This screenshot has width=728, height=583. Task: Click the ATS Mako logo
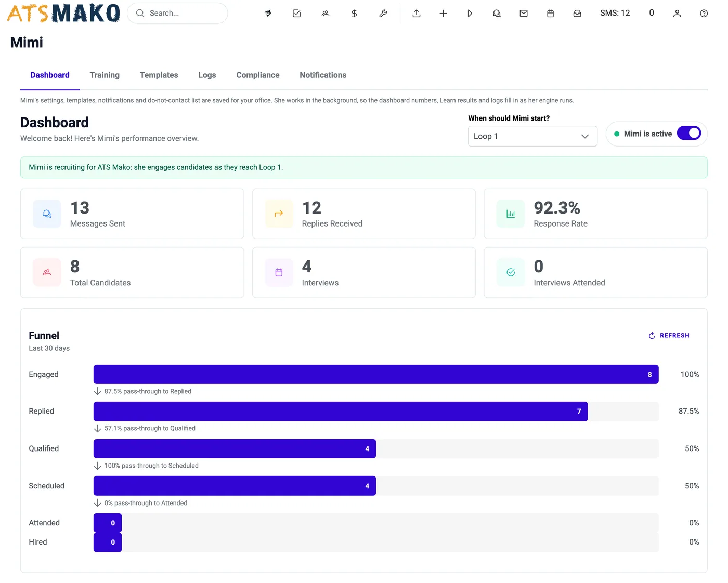pos(63,13)
